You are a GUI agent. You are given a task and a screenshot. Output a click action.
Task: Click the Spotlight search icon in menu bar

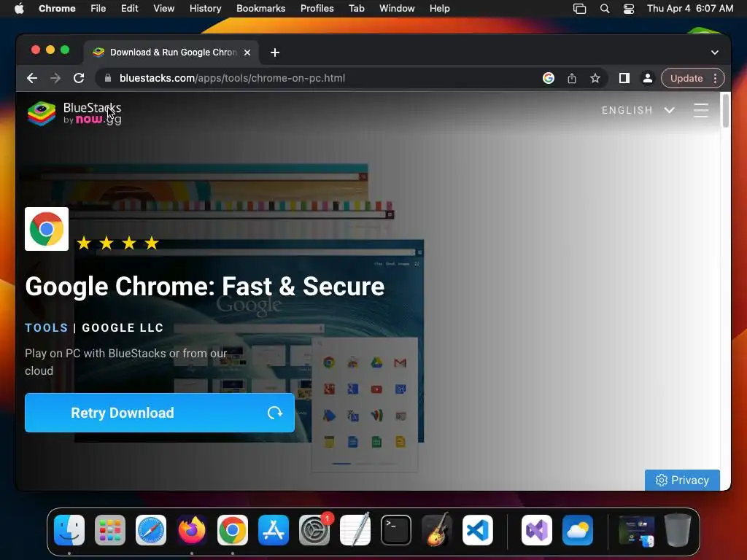[x=605, y=9]
